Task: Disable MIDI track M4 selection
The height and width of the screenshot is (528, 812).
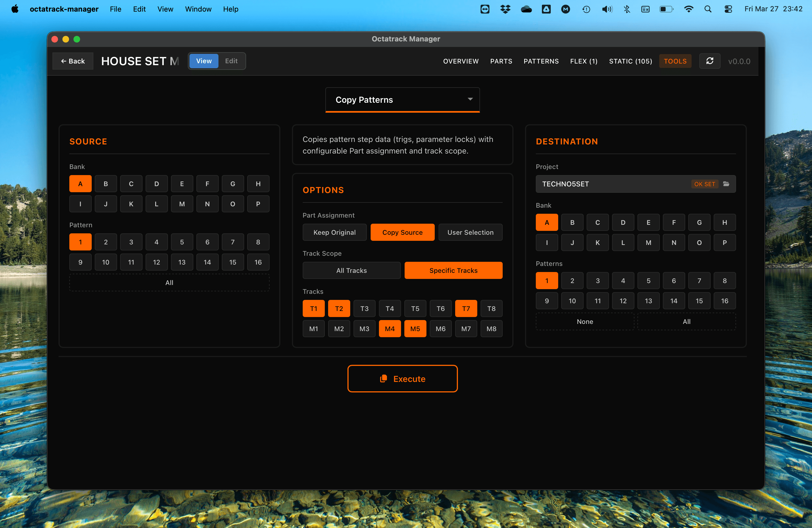Action: click(x=390, y=329)
